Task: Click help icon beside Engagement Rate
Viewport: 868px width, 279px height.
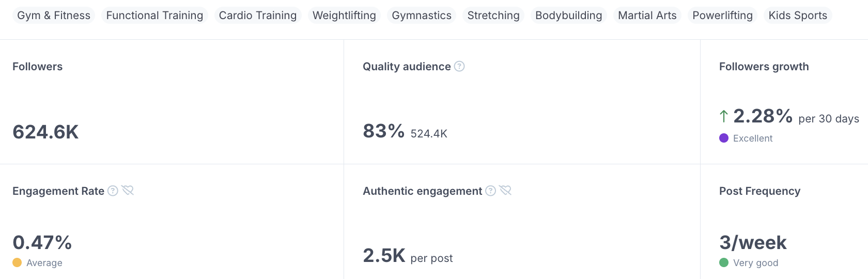Action: [x=113, y=191]
